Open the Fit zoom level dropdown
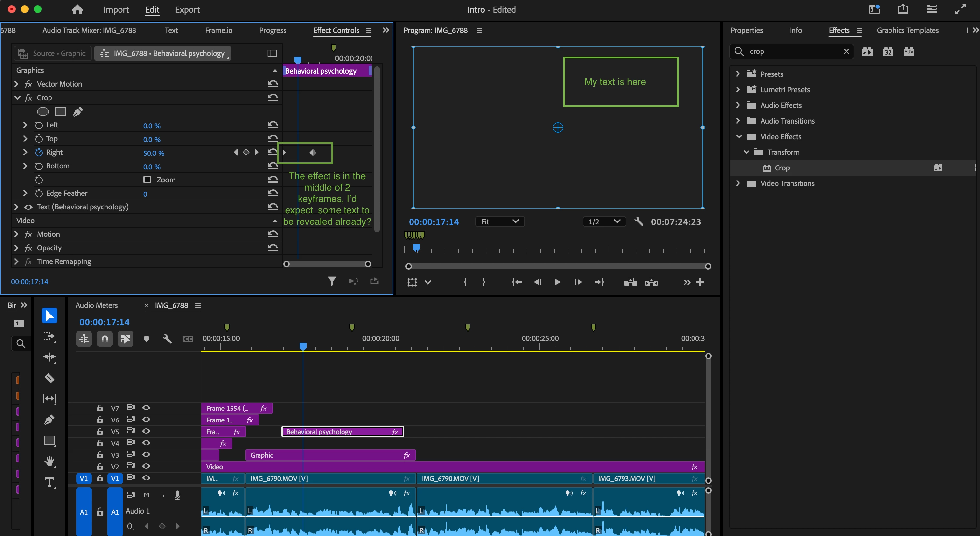The height and width of the screenshot is (536, 980). [499, 221]
